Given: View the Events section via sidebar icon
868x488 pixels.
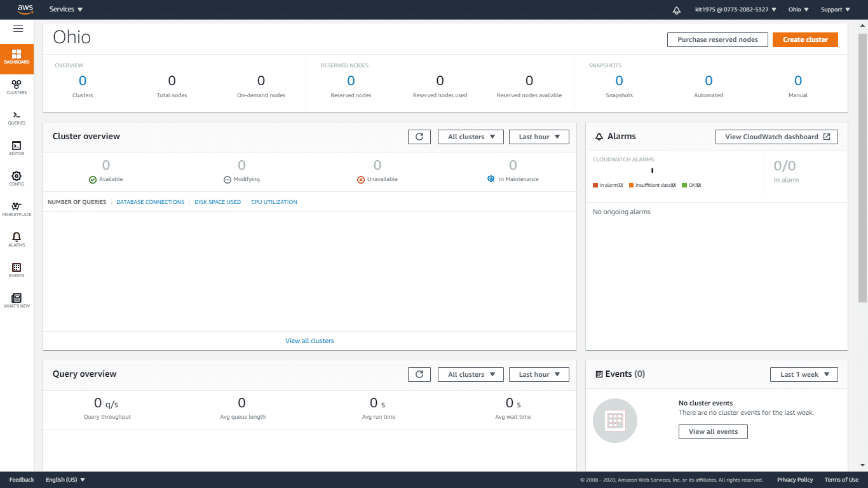Looking at the screenshot, I should [17, 269].
